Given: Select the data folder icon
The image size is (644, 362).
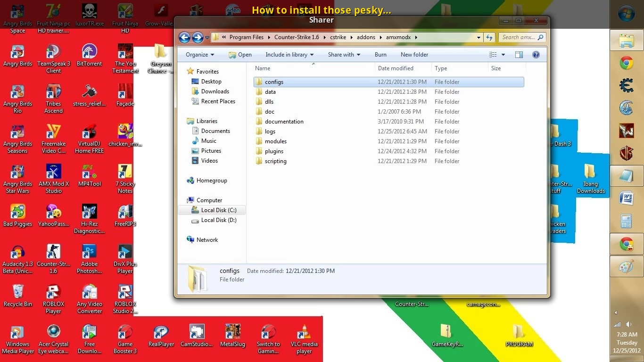Looking at the screenshot, I should [x=259, y=92].
